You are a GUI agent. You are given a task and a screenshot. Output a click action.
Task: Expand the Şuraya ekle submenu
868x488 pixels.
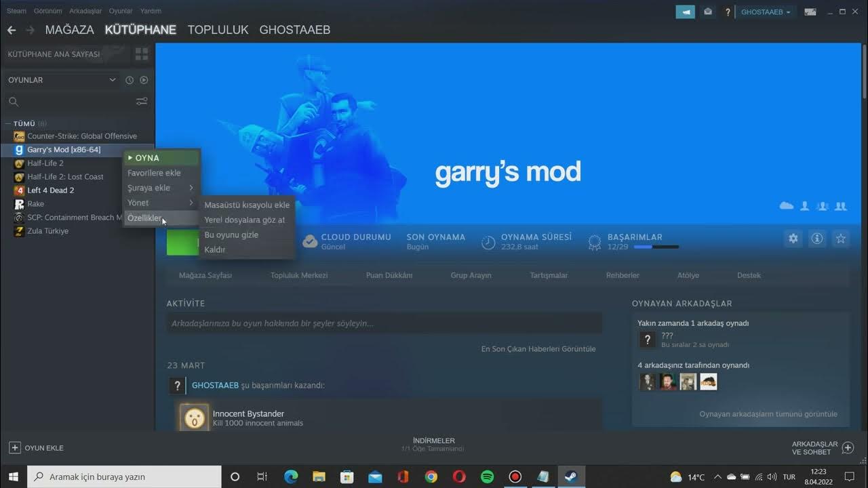[x=161, y=188]
